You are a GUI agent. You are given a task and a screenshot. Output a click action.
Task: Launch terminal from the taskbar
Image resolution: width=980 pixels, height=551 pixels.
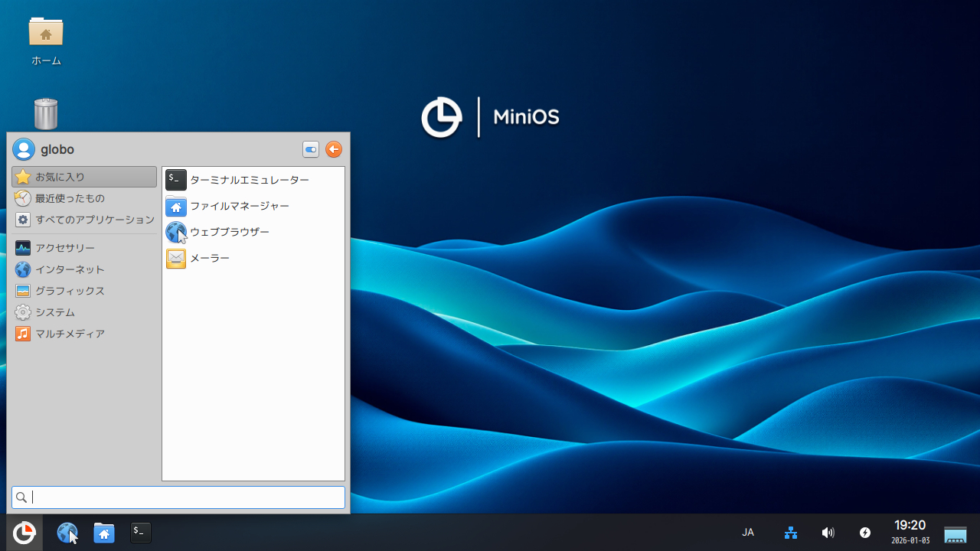tap(140, 533)
